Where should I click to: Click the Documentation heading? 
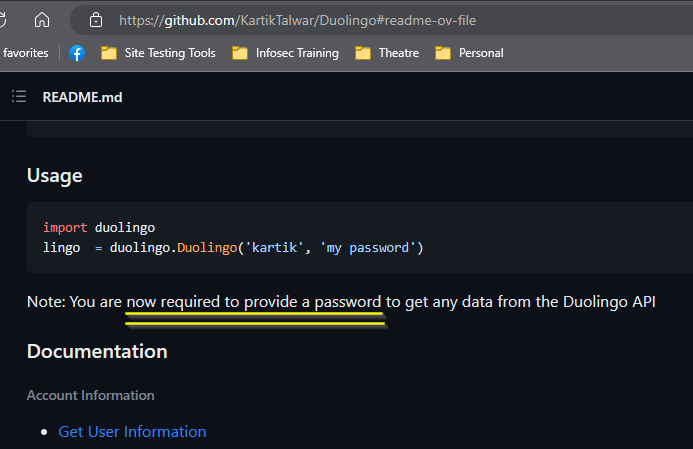pos(97,351)
